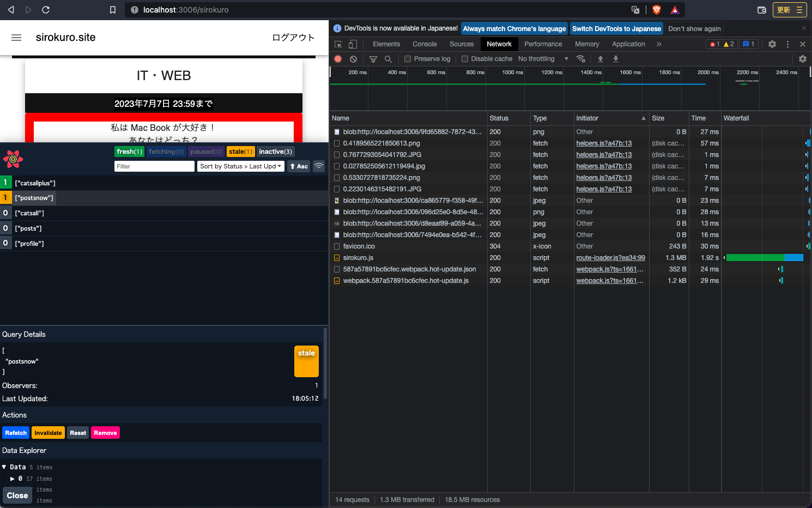Open Network panel settings gear
This screenshot has height=508, width=812.
click(x=803, y=59)
